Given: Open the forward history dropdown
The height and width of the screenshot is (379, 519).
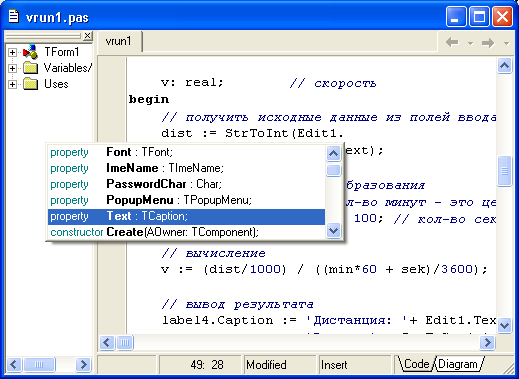Looking at the screenshot, I should pos(507,43).
